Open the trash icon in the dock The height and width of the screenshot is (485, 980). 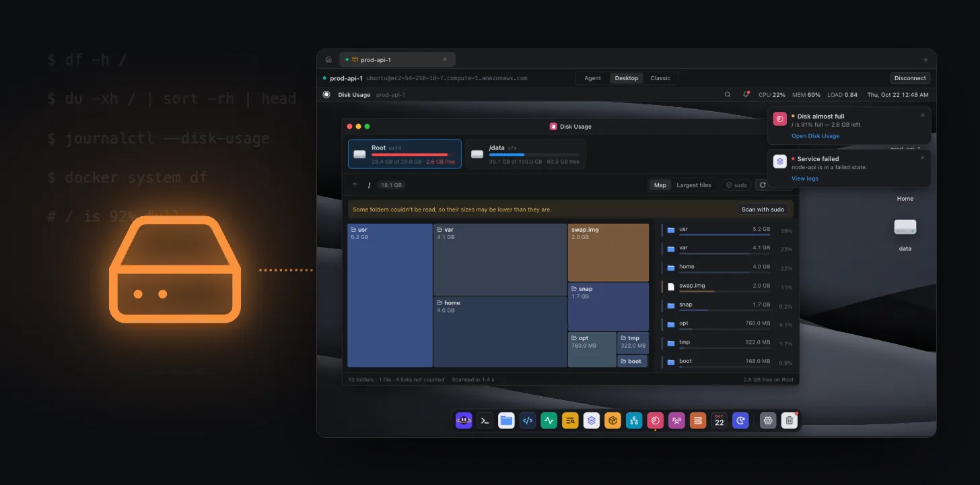tap(790, 421)
